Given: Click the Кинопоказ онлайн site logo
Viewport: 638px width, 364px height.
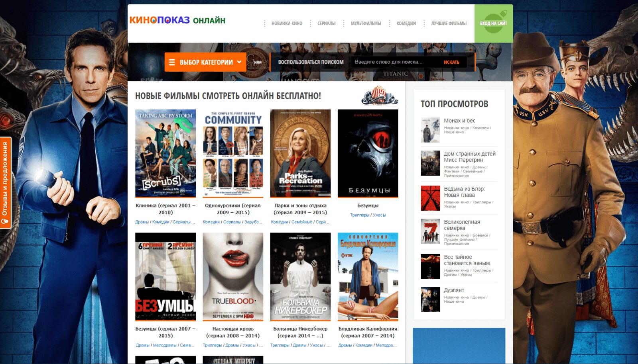Looking at the screenshot, I should tap(177, 20).
